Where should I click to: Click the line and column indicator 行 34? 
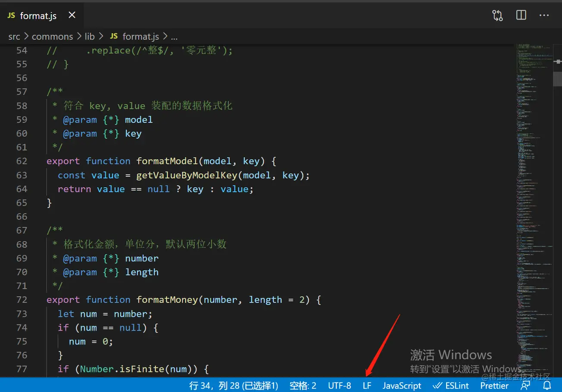coord(234,386)
